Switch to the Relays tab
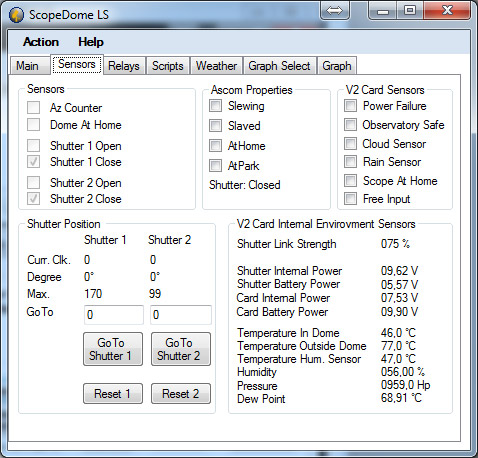The height and width of the screenshot is (458, 478). (x=124, y=66)
